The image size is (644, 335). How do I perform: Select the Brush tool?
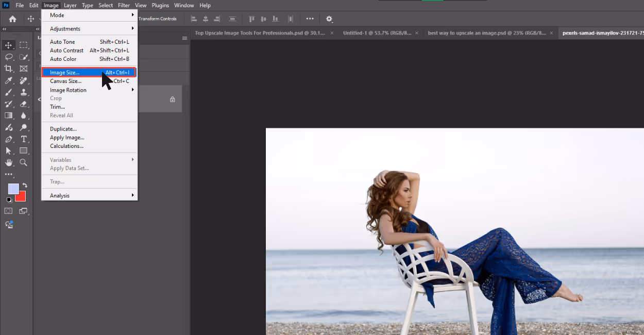coord(9,92)
